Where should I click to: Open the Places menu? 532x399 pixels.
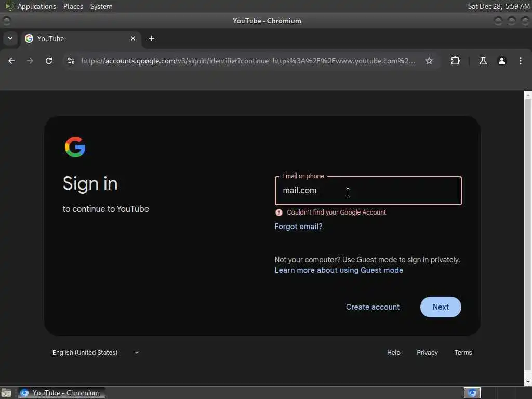tap(73, 6)
